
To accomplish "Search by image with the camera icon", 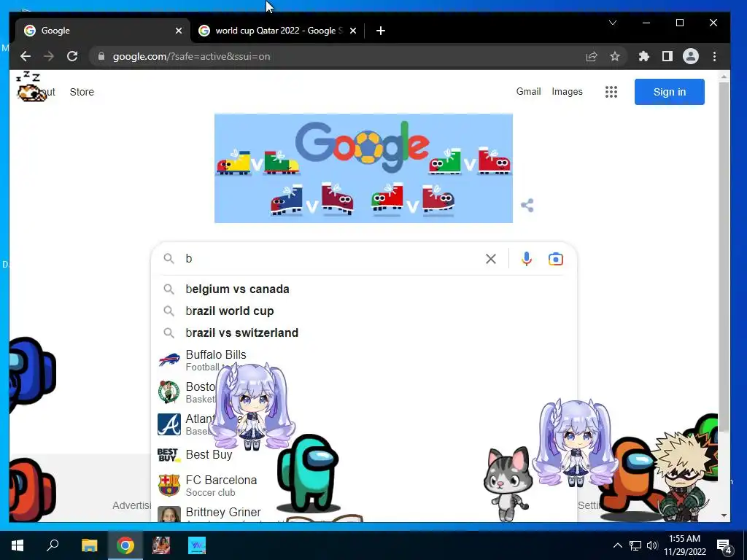I will coord(555,259).
